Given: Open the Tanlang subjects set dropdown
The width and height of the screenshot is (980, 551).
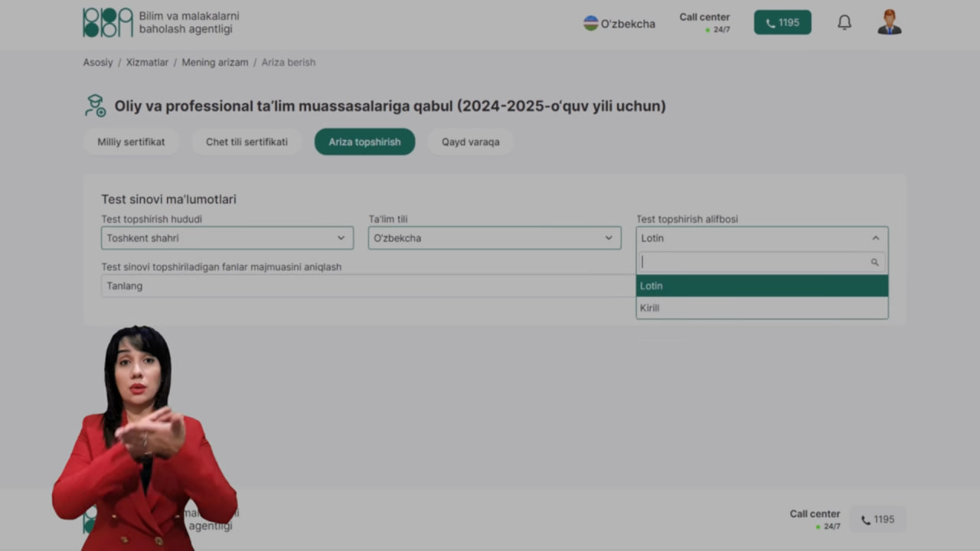Looking at the screenshot, I should point(368,285).
